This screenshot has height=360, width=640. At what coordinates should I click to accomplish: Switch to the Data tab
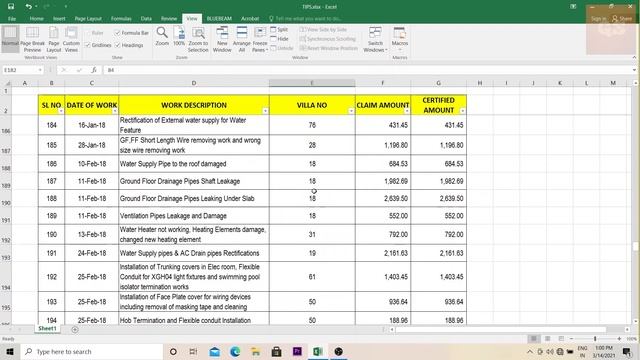[x=146, y=18]
